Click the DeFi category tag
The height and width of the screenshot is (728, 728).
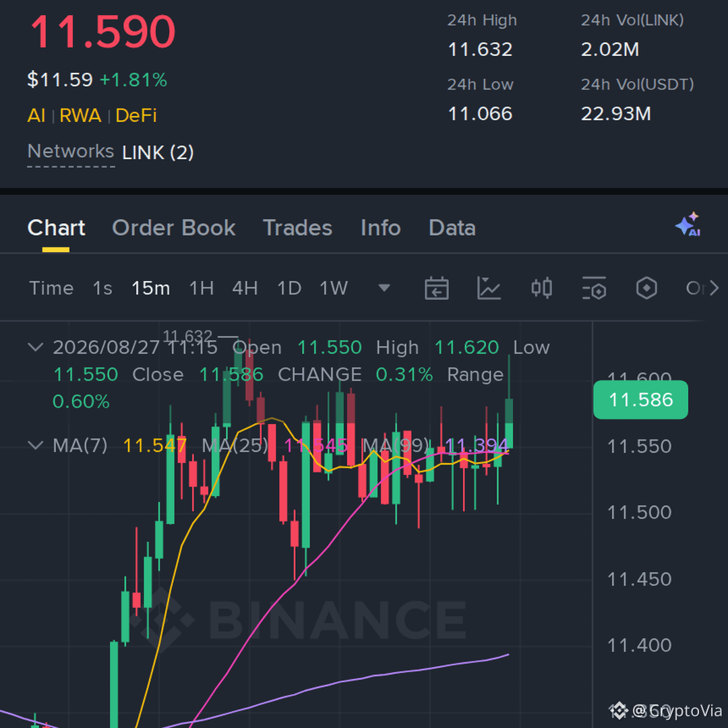point(136,116)
